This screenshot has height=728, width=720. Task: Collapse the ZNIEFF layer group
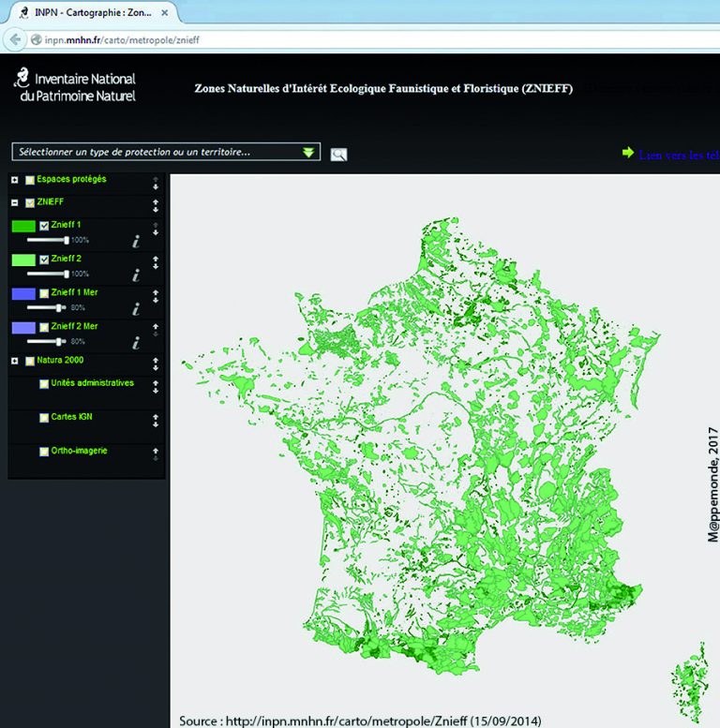coord(15,202)
